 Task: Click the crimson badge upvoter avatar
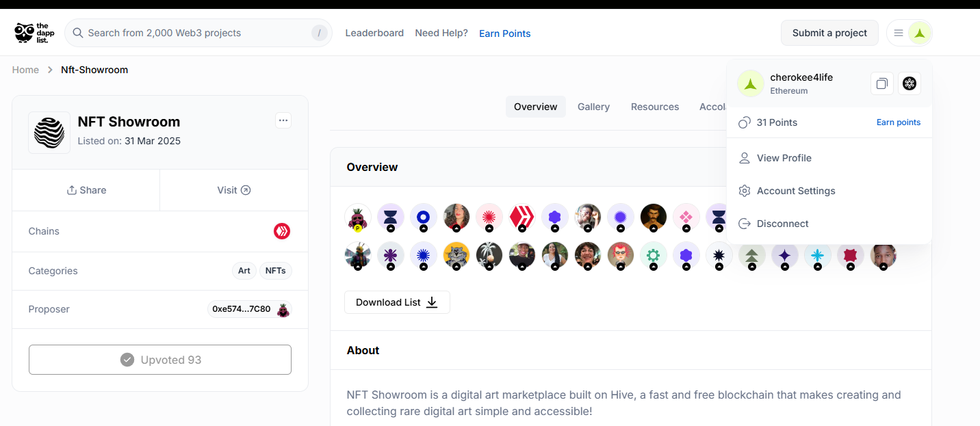point(850,256)
